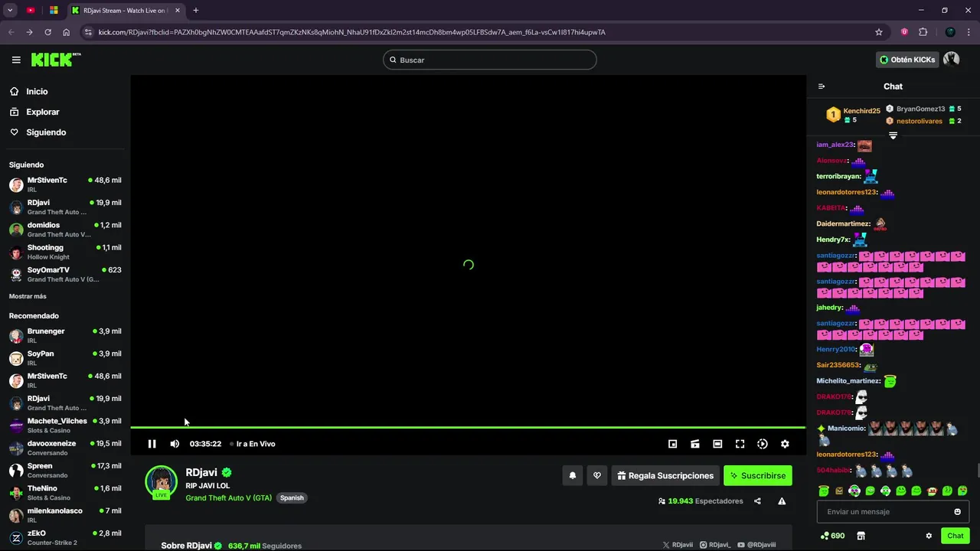Click Obtén KICKs button
This screenshot has height=551, width=980.
coord(907,60)
